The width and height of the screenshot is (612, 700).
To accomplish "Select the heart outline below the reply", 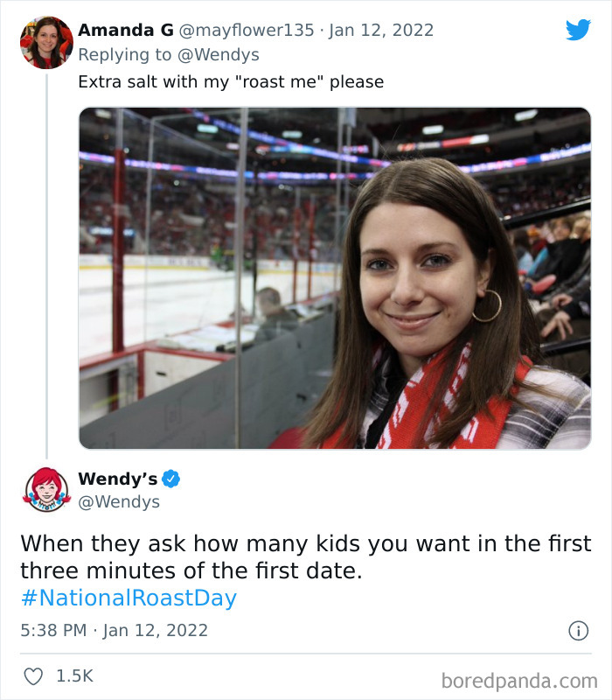I will point(36,675).
